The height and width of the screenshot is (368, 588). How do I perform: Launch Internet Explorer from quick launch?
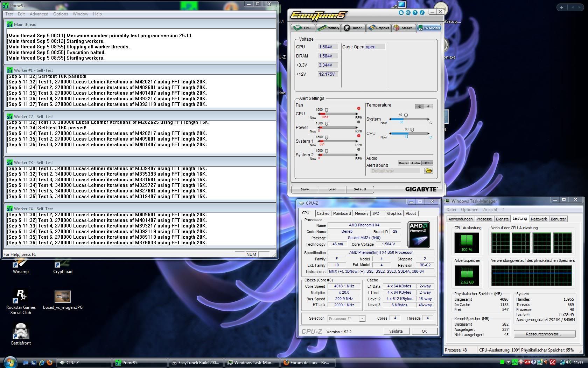click(x=42, y=363)
